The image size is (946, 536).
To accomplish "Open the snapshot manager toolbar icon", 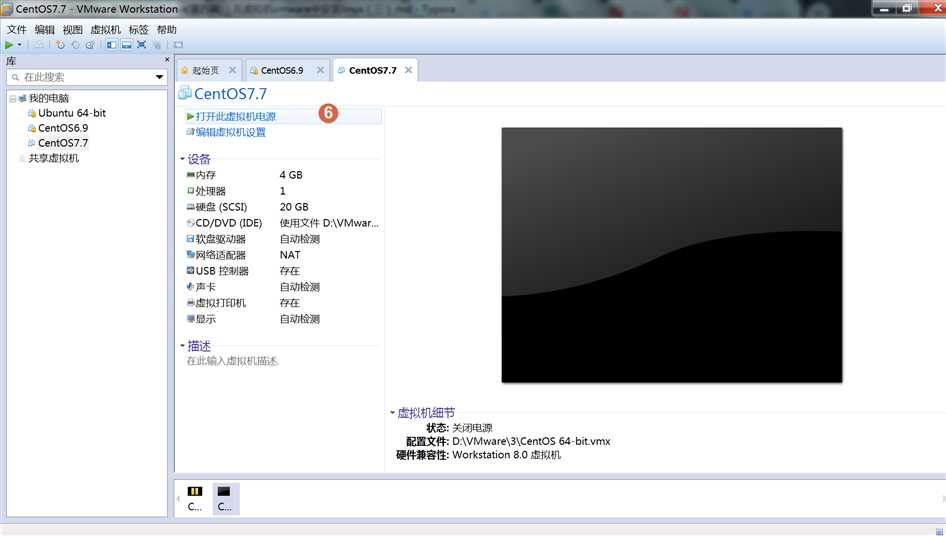I will 90,45.
